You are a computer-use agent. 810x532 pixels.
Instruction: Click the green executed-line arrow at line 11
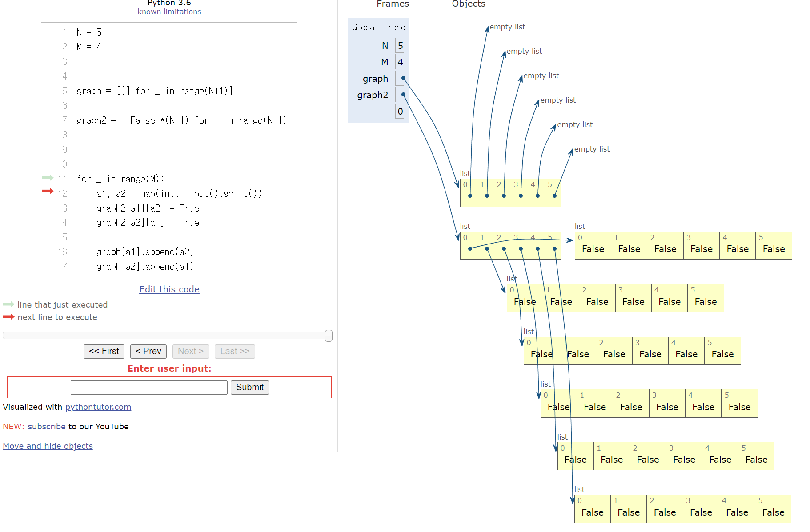coord(47,178)
